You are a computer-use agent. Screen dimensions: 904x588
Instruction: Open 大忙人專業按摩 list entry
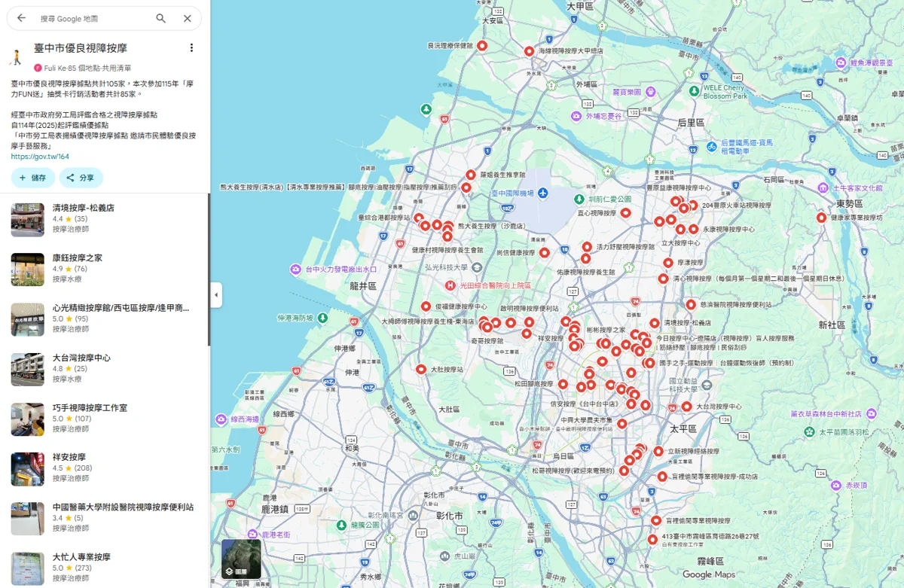(x=105, y=568)
